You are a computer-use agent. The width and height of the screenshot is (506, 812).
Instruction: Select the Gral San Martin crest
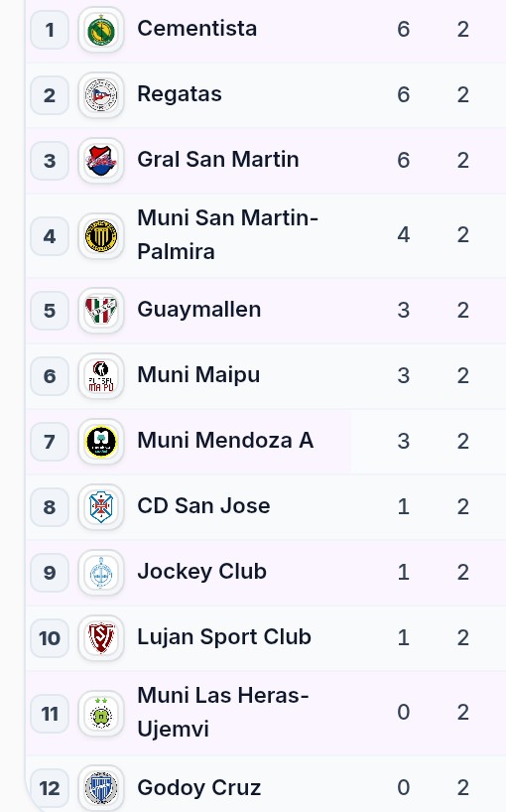point(101,161)
